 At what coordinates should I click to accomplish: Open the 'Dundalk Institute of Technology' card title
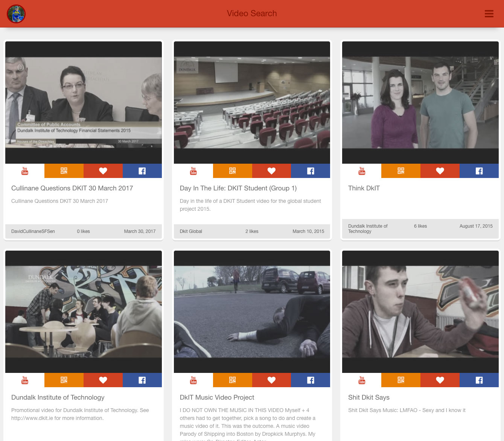coord(58,397)
